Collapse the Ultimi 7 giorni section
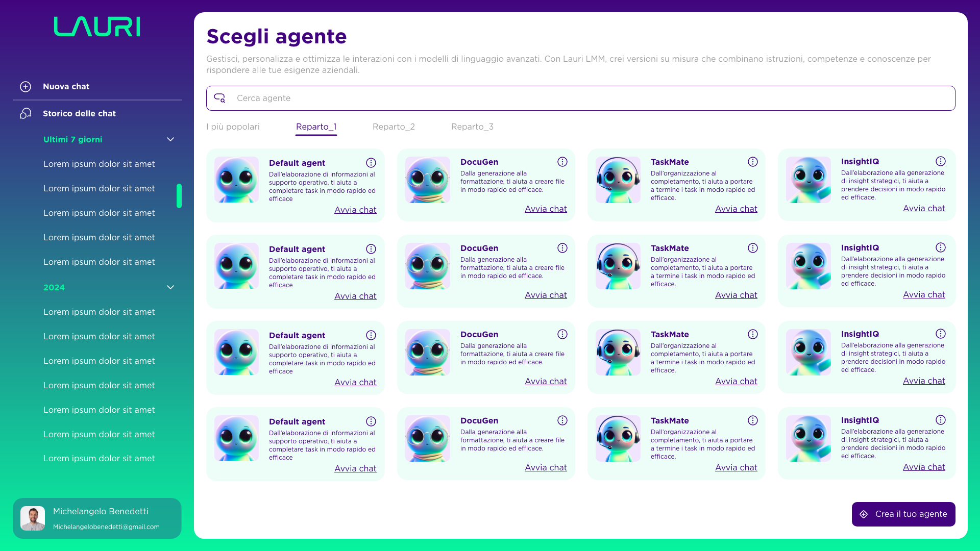 coord(170,139)
